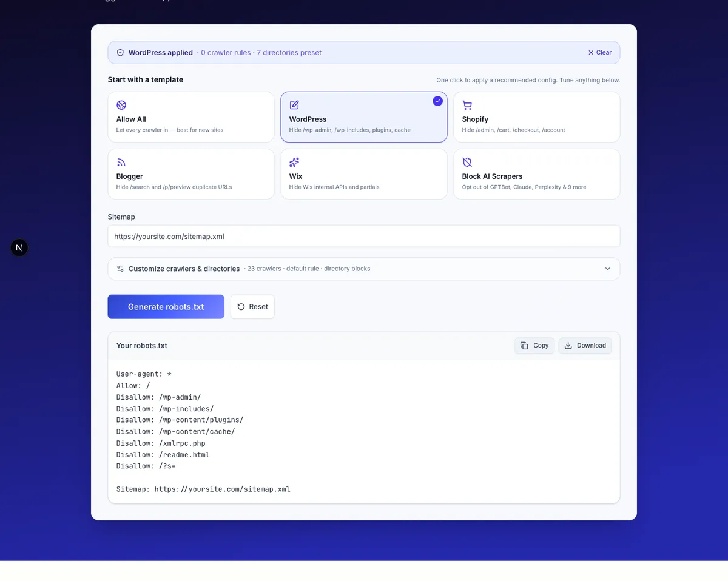Image resolution: width=728 pixels, height=581 pixels.
Task: Open the Next.js dev tools badge
Action: click(19, 247)
